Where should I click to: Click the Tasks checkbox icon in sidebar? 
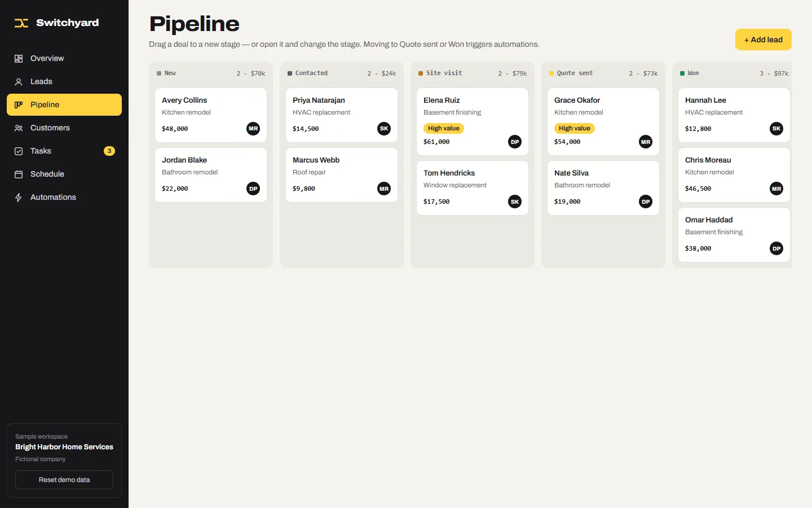tap(19, 151)
